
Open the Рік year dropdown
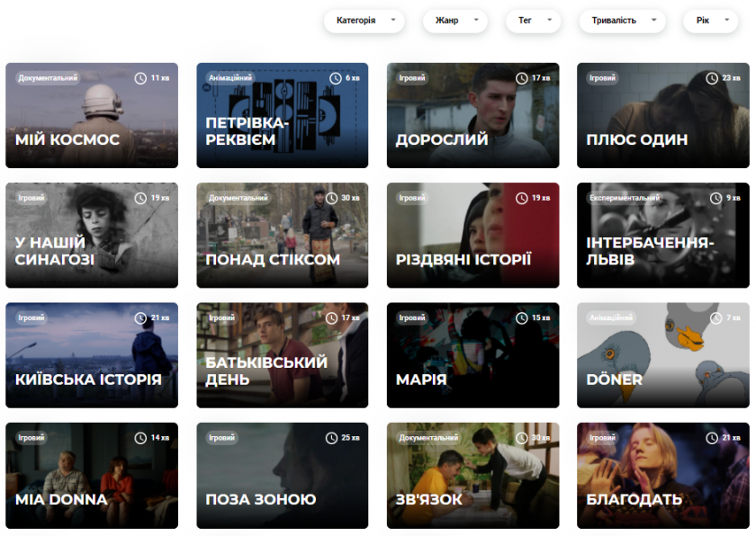(711, 21)
